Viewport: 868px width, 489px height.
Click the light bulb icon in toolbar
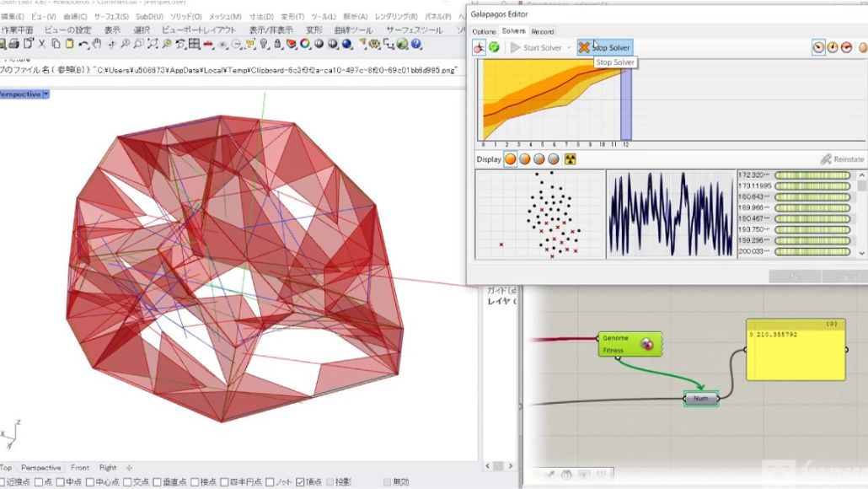(x=264, y=44)
